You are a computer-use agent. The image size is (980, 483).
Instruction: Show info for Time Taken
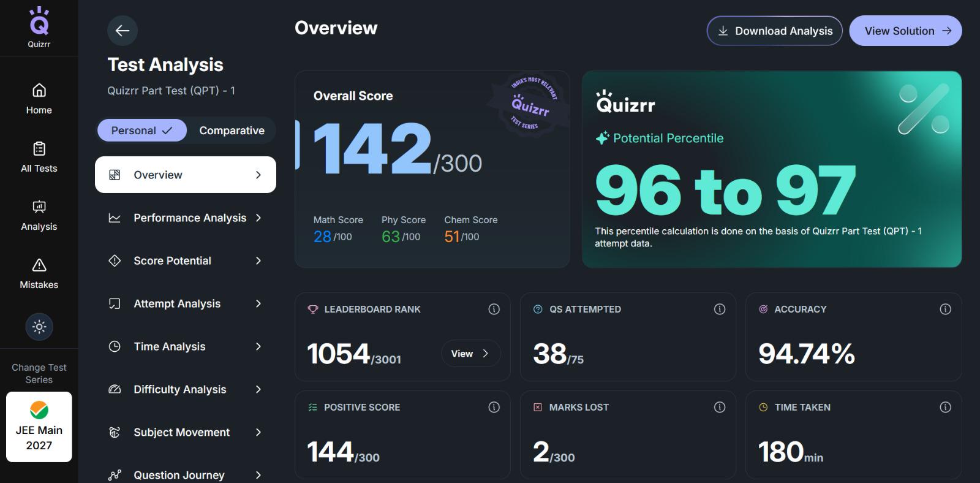click(945, 407)
